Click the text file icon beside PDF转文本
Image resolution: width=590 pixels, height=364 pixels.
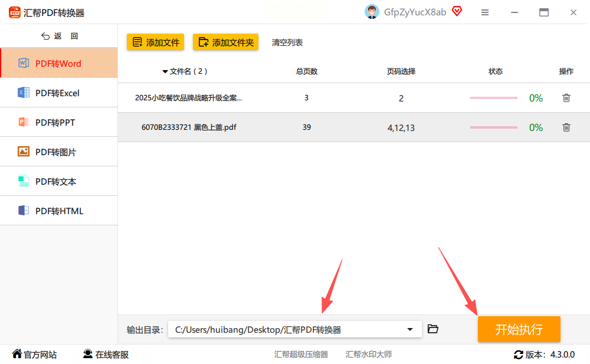point(24,181)
